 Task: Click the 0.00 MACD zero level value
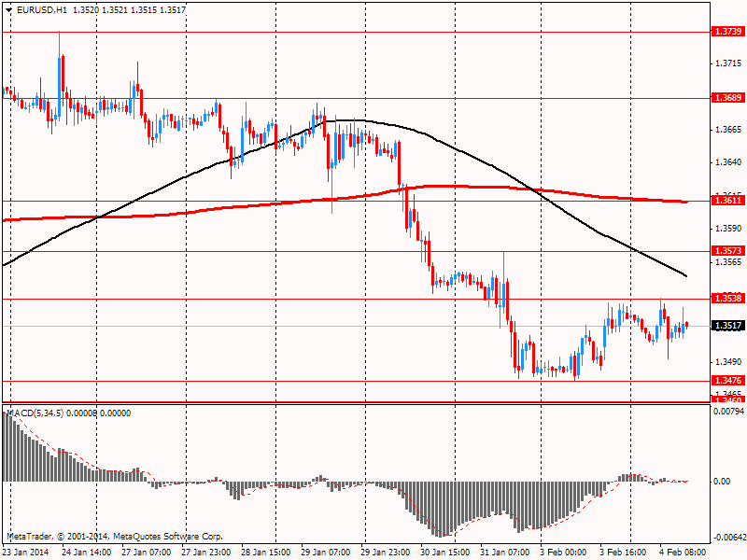coord(722,482)
